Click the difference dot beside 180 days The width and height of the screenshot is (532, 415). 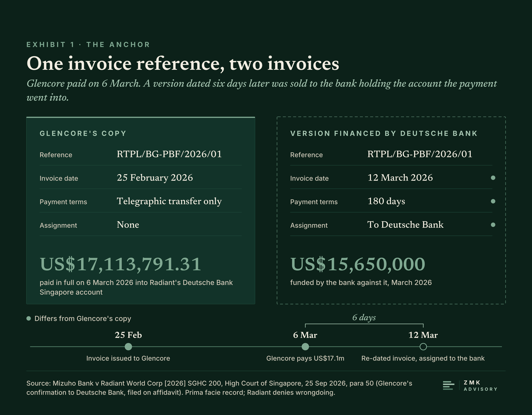pos(493,201)
